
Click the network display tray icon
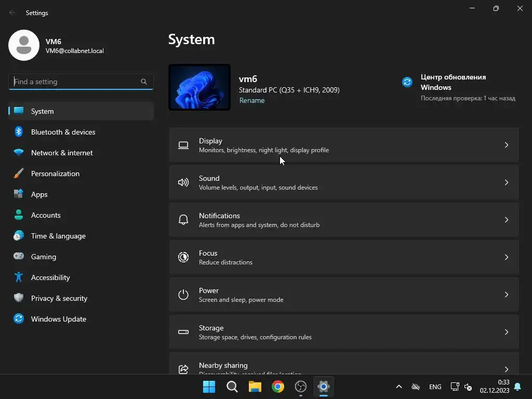coord(455,387)
